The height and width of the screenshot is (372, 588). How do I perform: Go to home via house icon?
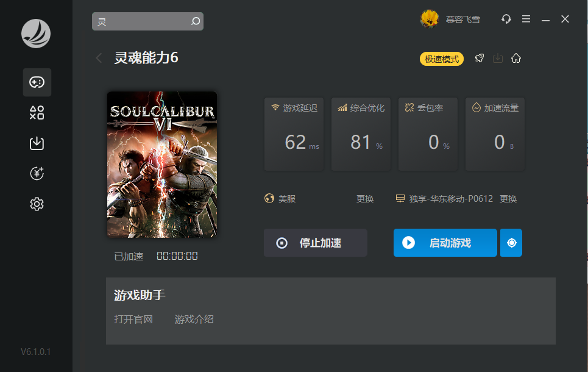(516, 59)
